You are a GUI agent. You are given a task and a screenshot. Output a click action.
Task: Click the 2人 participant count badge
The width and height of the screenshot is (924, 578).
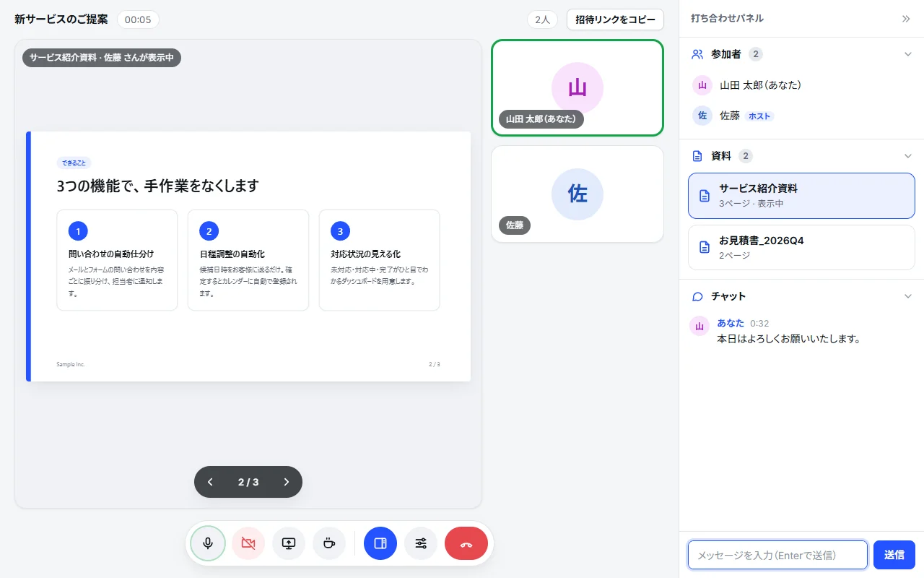(x=542, y=20)
